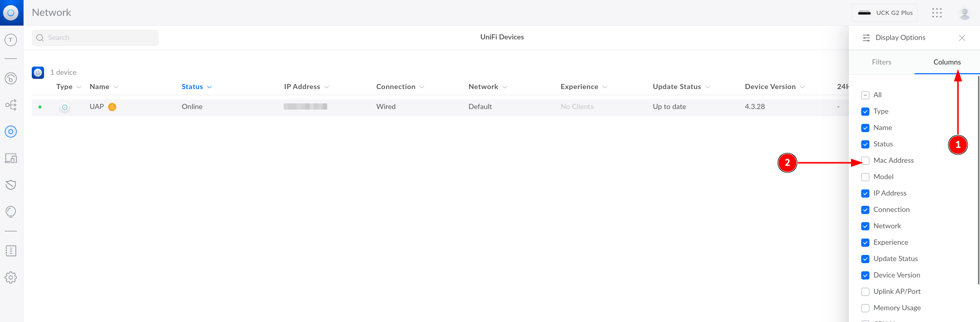Click the user account avatar icon
The image size is (980, 322).
coord(964,13)
